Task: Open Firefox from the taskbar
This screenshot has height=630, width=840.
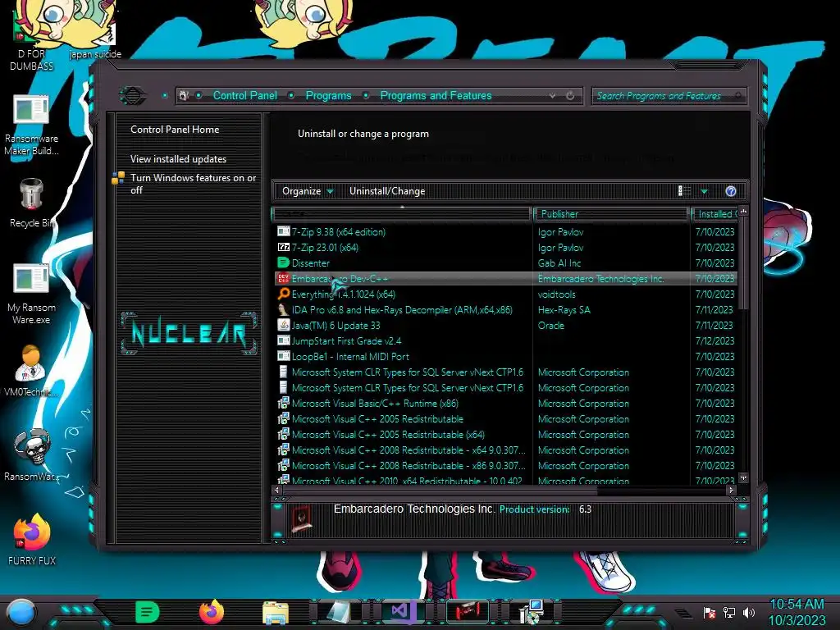Action: (211, 612)
